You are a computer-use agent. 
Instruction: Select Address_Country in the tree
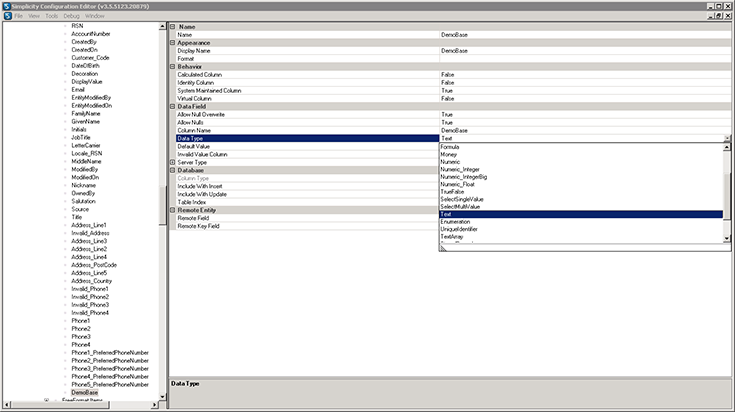(x=91, y=281)
